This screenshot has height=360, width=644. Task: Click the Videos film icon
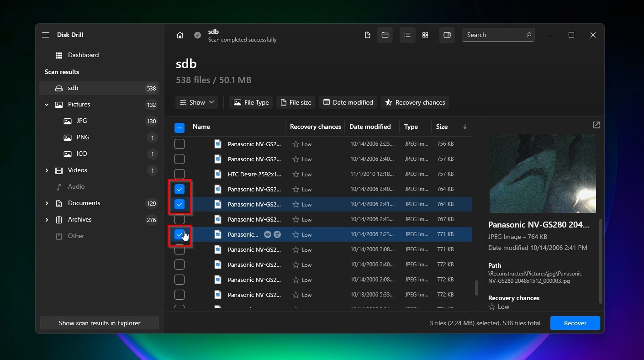tap(59, 170)
